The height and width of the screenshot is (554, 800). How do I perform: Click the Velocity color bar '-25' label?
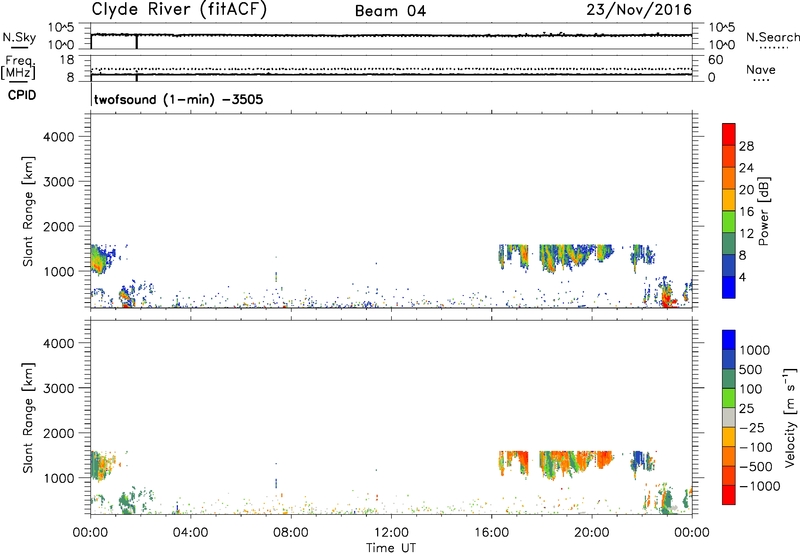[752, 427]
